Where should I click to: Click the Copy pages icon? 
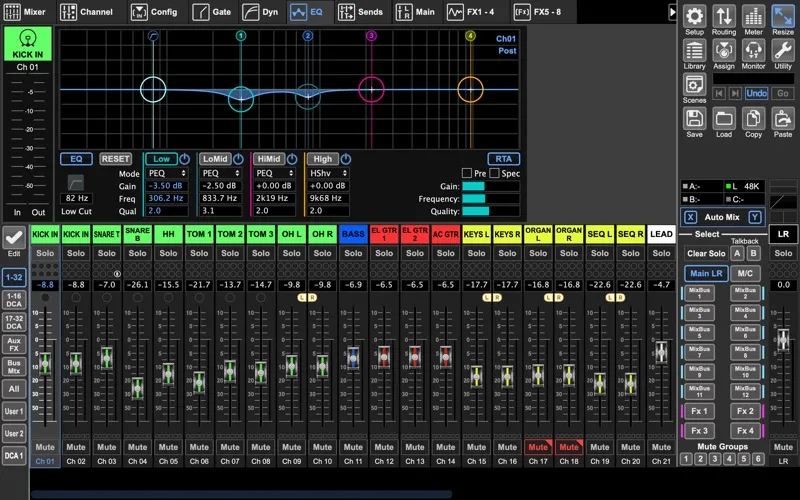pos(754,119)
